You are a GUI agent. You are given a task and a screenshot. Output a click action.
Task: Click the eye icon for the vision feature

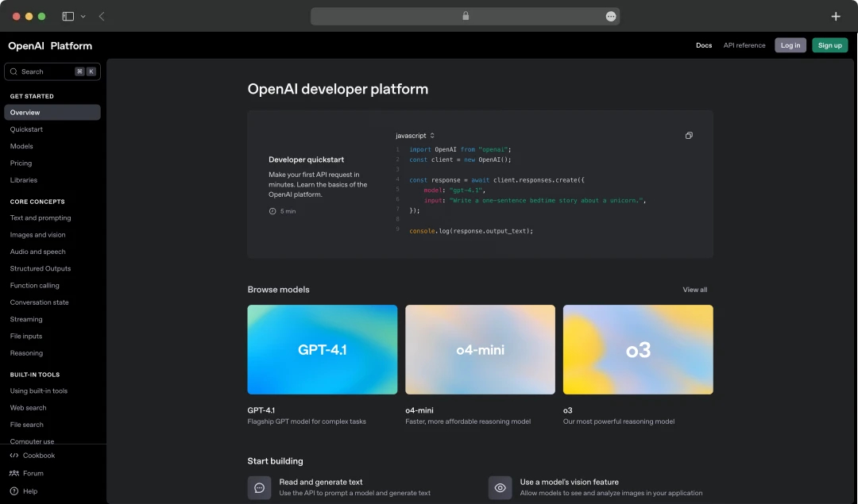pyautogui.click(x=500, y=487)
